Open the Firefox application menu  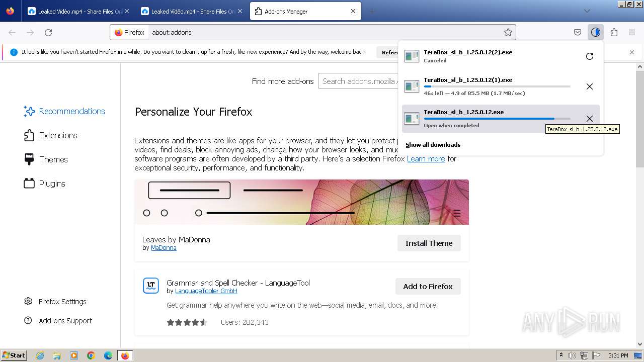(632, 32)
